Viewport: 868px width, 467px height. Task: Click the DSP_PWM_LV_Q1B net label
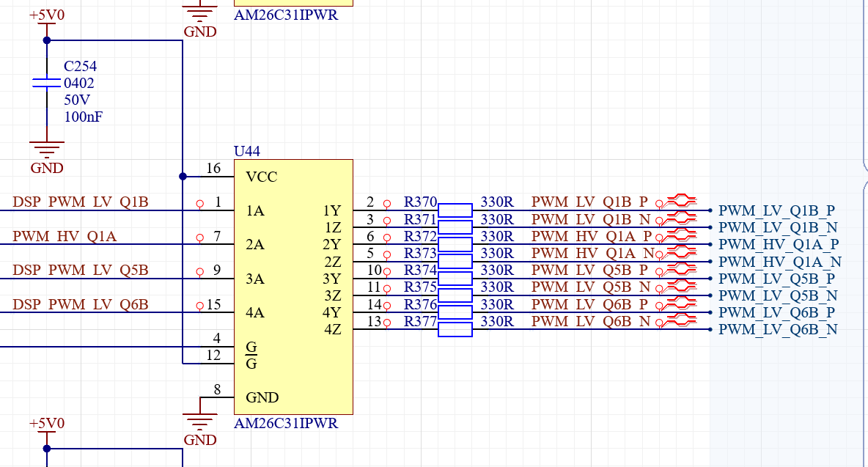pyautogui.click(x=80, y=202)
